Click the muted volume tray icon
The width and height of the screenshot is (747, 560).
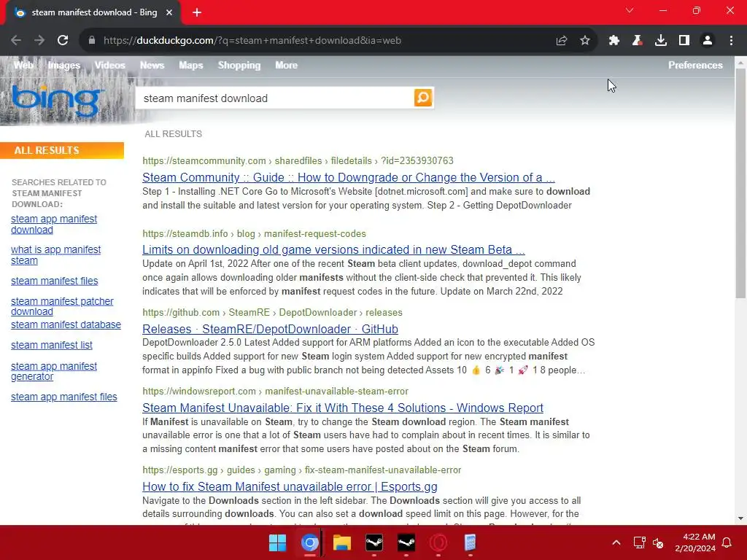[658, 542]
